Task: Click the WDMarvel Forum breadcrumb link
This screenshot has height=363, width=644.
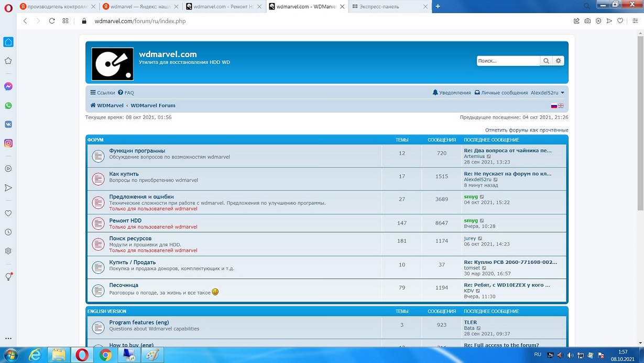Action: coord(153,105)
